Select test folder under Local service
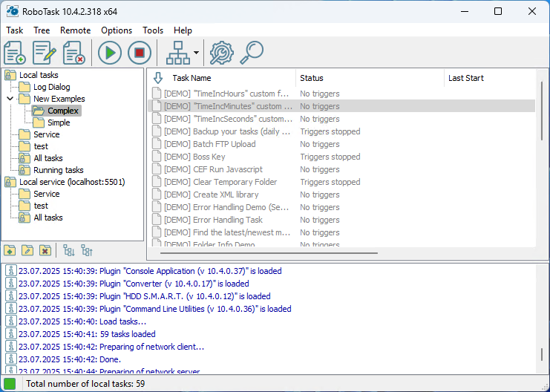 pyautogui.click(x=41, y=206)
